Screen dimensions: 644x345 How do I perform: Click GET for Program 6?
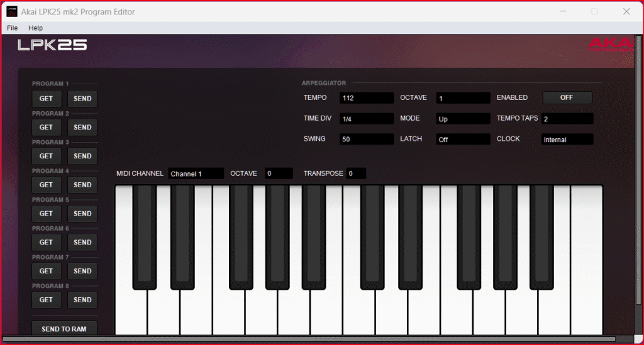(46, 242)
